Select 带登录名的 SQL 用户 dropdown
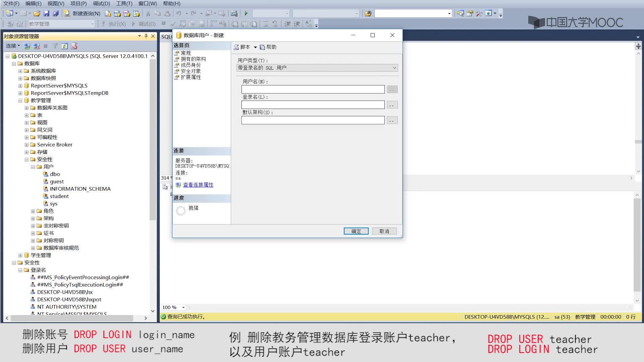This screenshot has width=644, height=362. [x=316, y=68]
